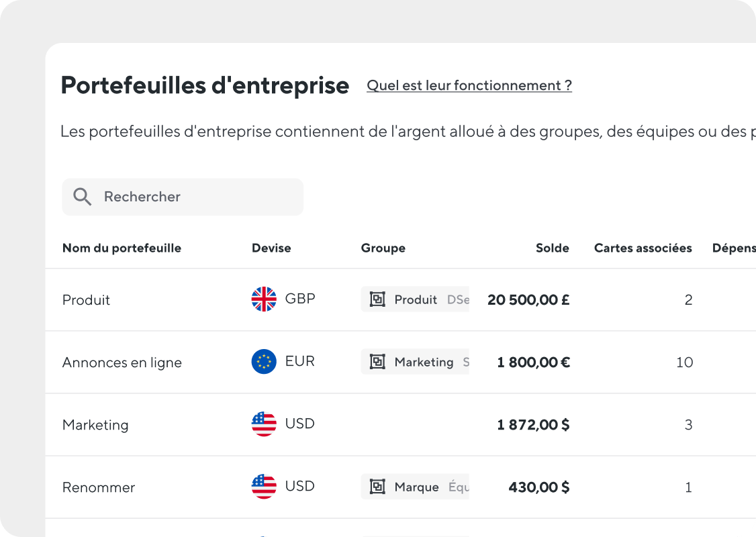The width and height of the screenshot is (756, 537).
Task: Click the US flag in Renommer row
Action: tap(264, 487)
